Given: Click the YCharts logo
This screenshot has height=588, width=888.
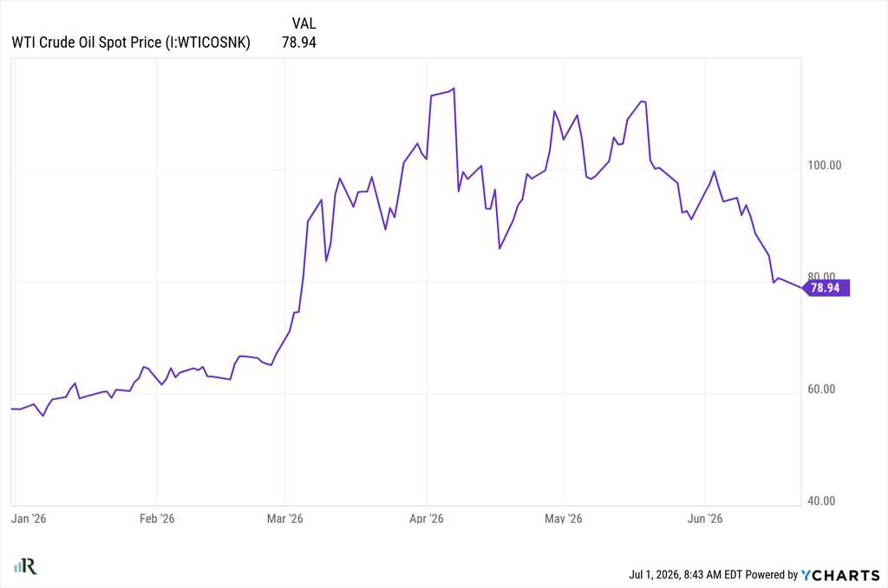Looking at the screenshot, I should click(839, 575).
